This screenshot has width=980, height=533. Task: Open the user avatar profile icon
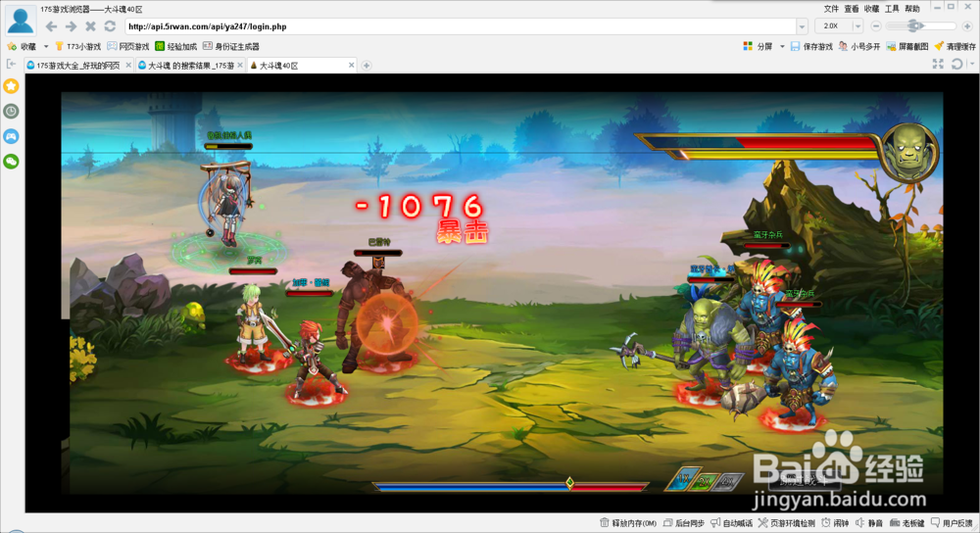(20, 20)
